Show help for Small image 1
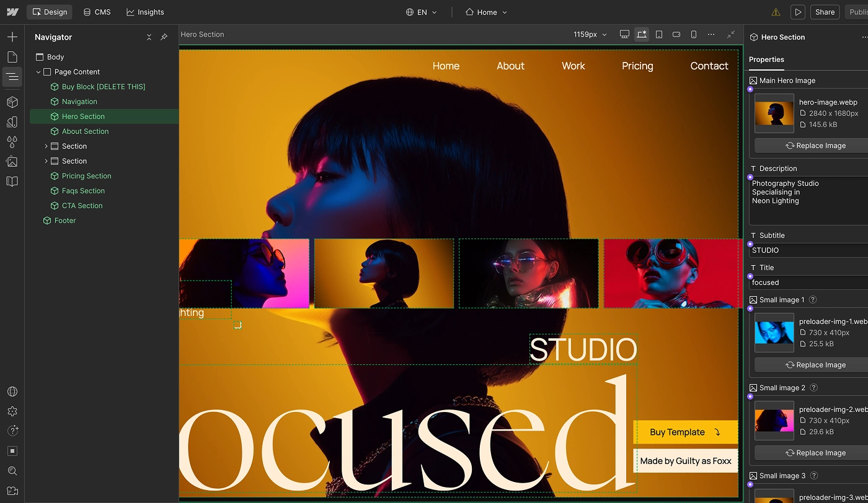This screenshot has width=868, height=503. pyautogui.click(x=813, y=300)
